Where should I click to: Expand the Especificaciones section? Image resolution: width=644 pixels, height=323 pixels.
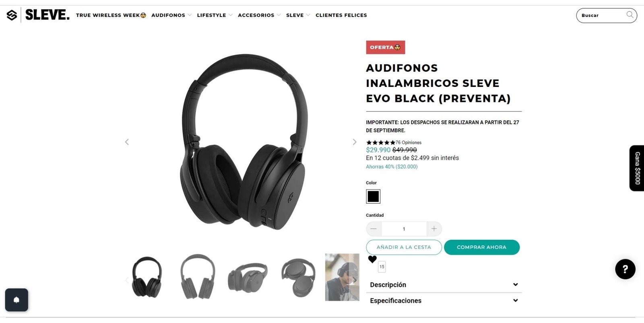point(444,301)
